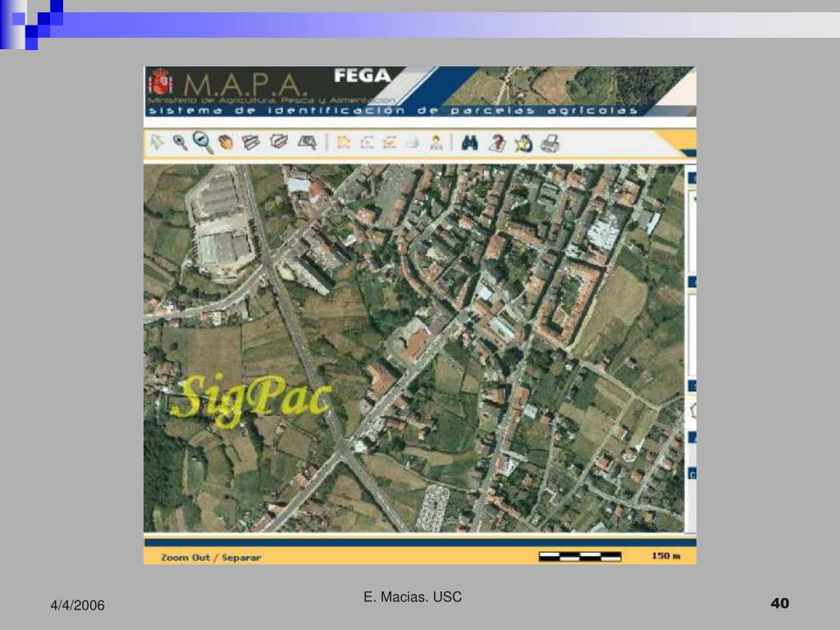Click the user figure icon

436,143
